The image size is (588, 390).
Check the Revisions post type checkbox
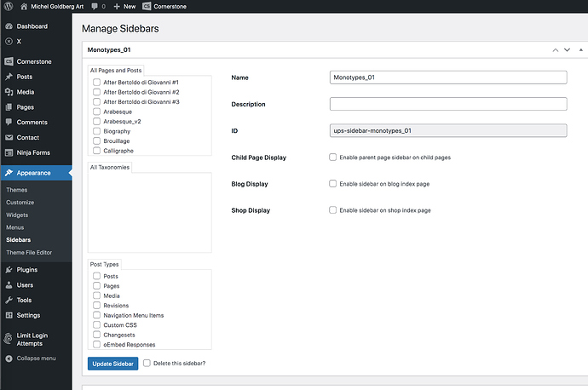tap(96, 306)
